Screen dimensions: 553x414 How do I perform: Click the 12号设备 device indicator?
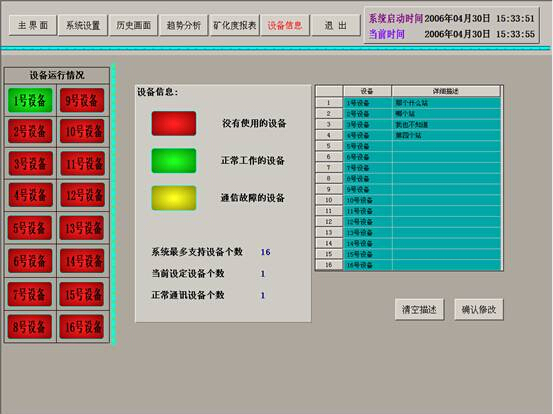point(82,195)
